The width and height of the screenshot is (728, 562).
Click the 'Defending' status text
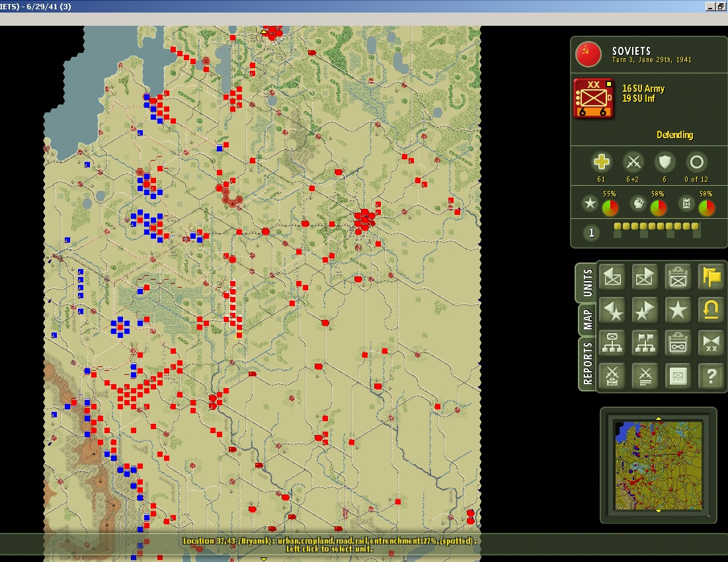[x=674, y=135]
